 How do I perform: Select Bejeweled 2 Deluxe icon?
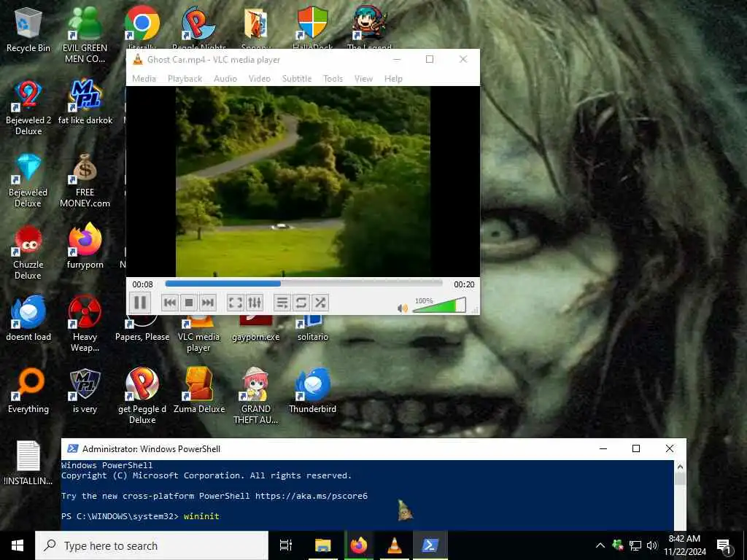(28, 108)
